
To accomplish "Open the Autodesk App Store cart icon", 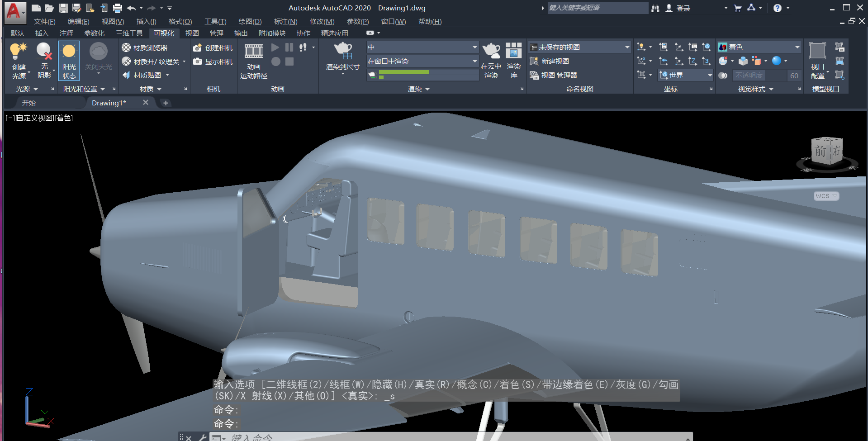I will click(x=737, y=8).
